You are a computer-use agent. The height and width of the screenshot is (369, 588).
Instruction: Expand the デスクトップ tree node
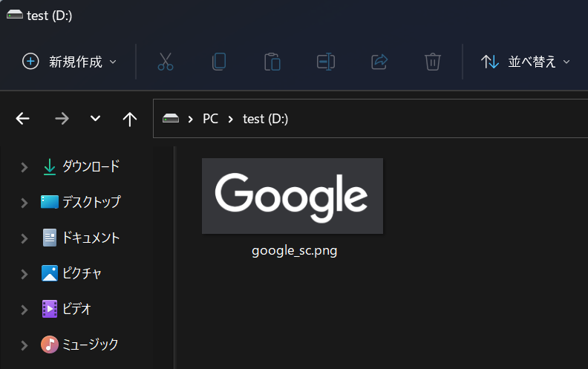click(x=24, y=203)
